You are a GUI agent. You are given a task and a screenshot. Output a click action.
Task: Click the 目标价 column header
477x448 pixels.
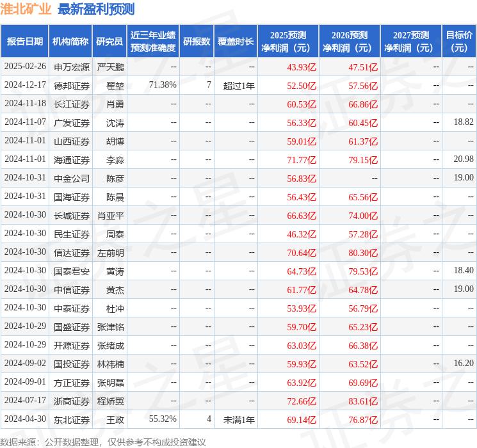pos(459,41)
